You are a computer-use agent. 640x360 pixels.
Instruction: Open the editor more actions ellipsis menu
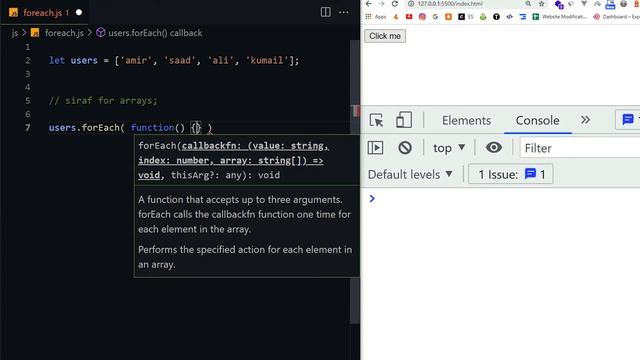(344, 12)
